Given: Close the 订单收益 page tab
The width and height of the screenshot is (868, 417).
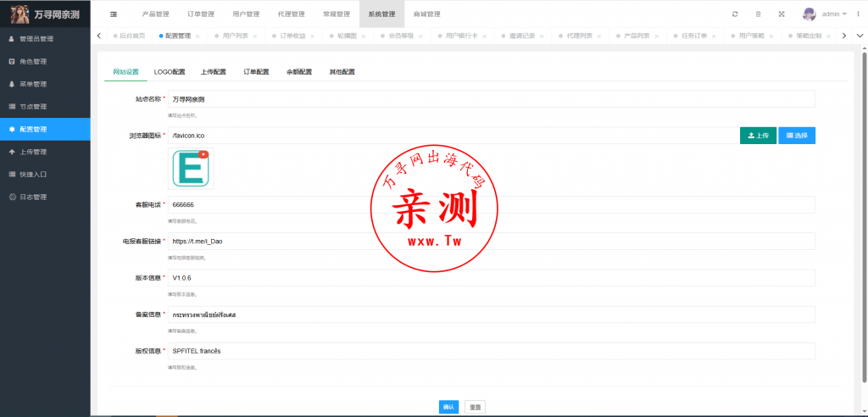Looking at the screenshot, I should [312, 36].
